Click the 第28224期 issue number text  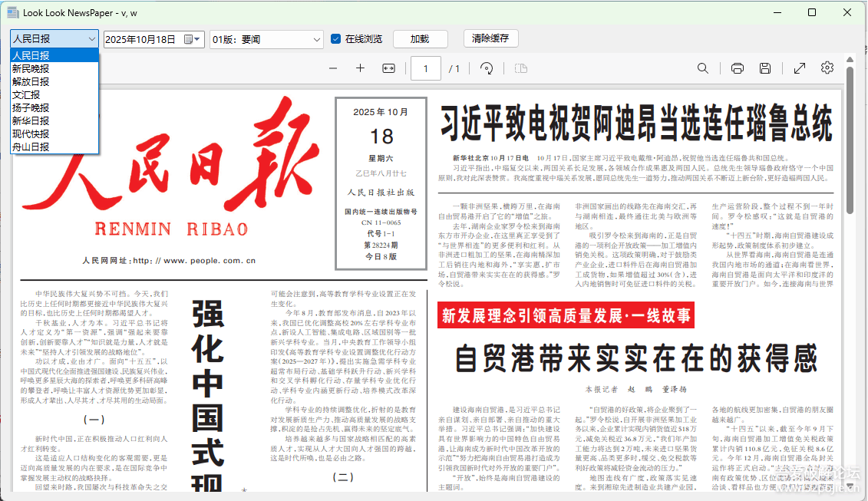[x=381, y=245]
